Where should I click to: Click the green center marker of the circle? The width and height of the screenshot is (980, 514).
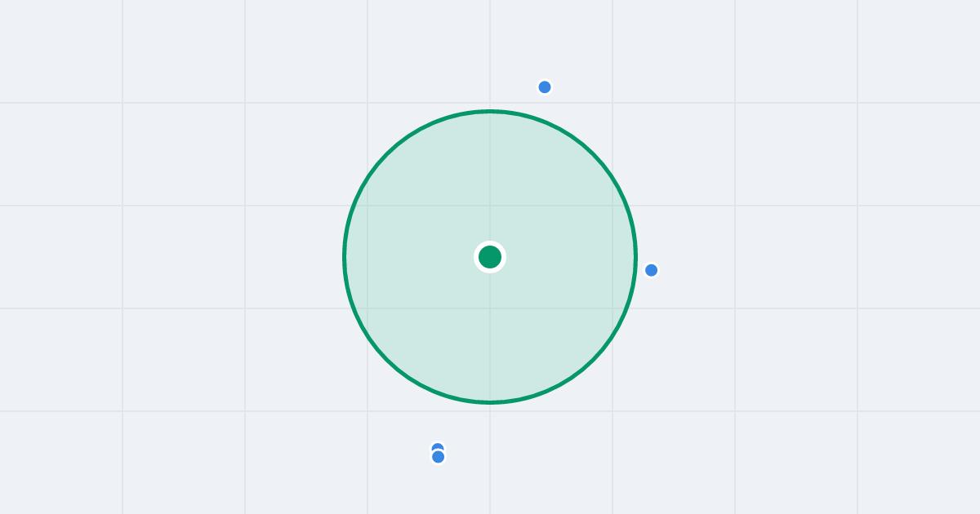click(490, 257)
